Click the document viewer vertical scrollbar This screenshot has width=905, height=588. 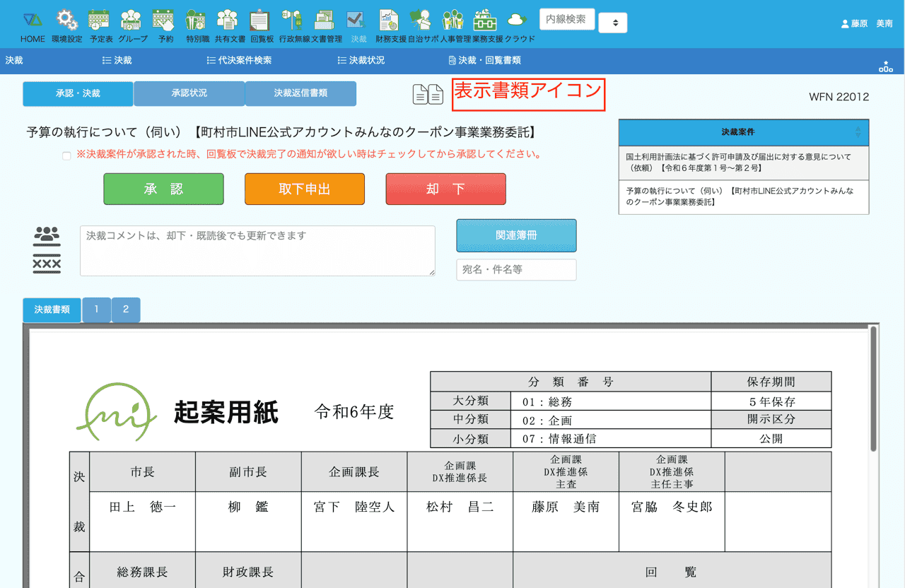(874, 389)
